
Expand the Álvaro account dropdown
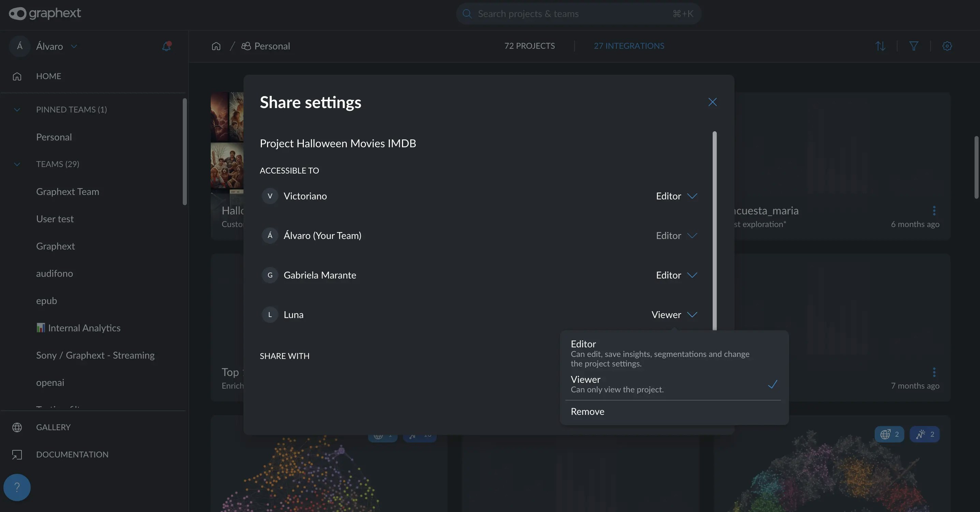coord(74,46)
